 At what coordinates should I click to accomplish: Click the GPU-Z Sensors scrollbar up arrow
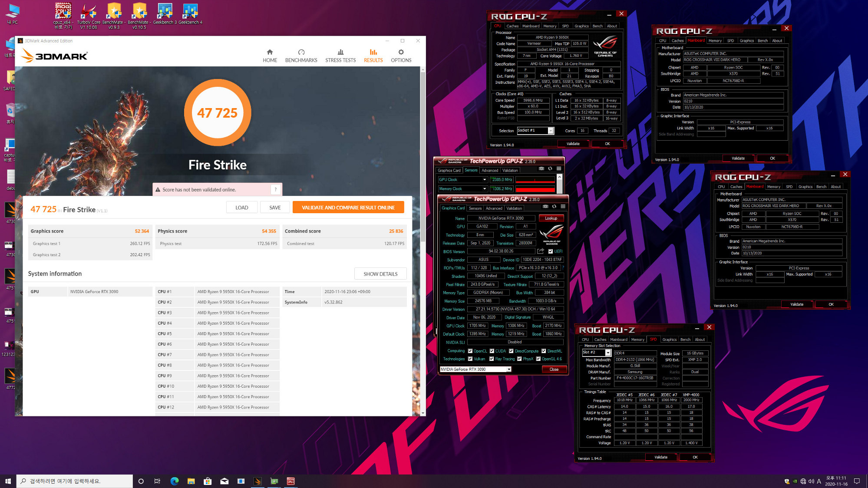[x=559, y=177]
